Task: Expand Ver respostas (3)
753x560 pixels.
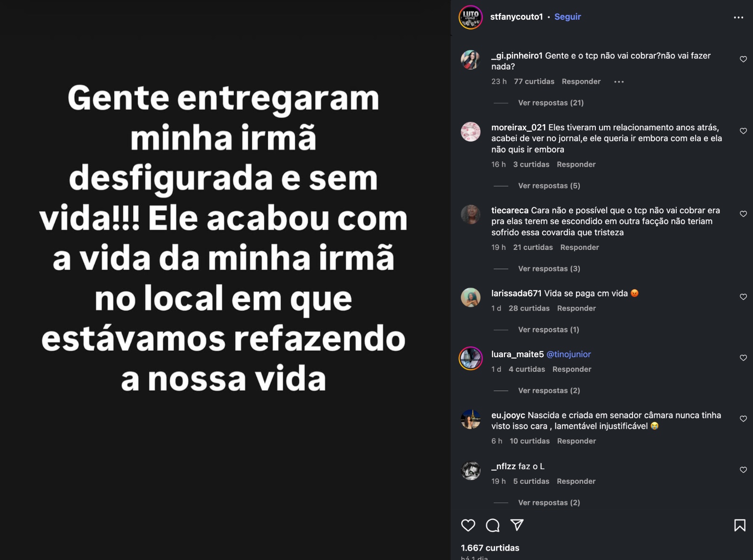Action: (x=549, y=269)
